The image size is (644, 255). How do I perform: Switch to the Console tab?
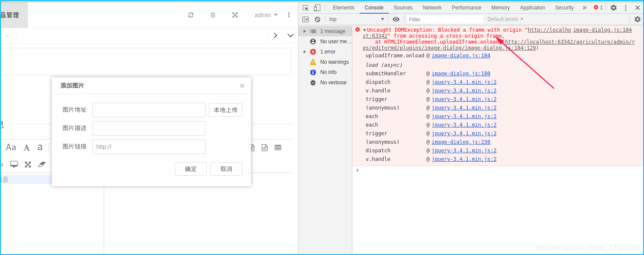click(374, 8)
